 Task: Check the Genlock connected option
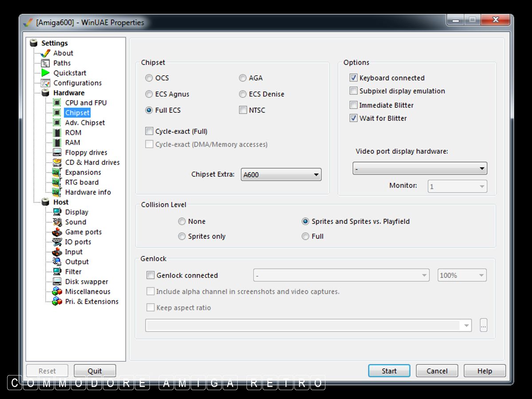click(151, 275)
